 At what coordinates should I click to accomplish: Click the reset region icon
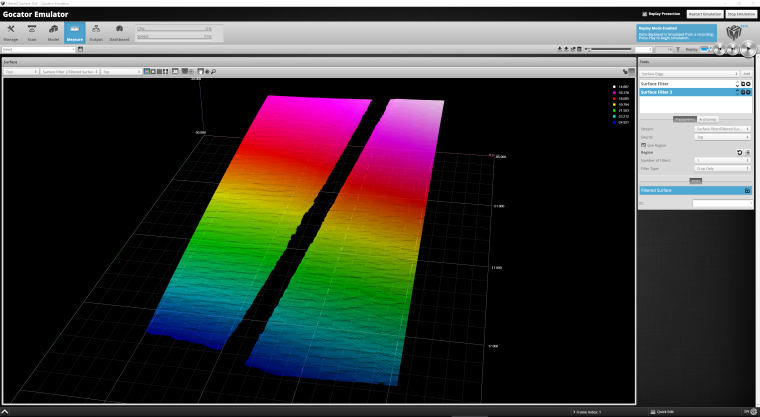click(739, 152)
